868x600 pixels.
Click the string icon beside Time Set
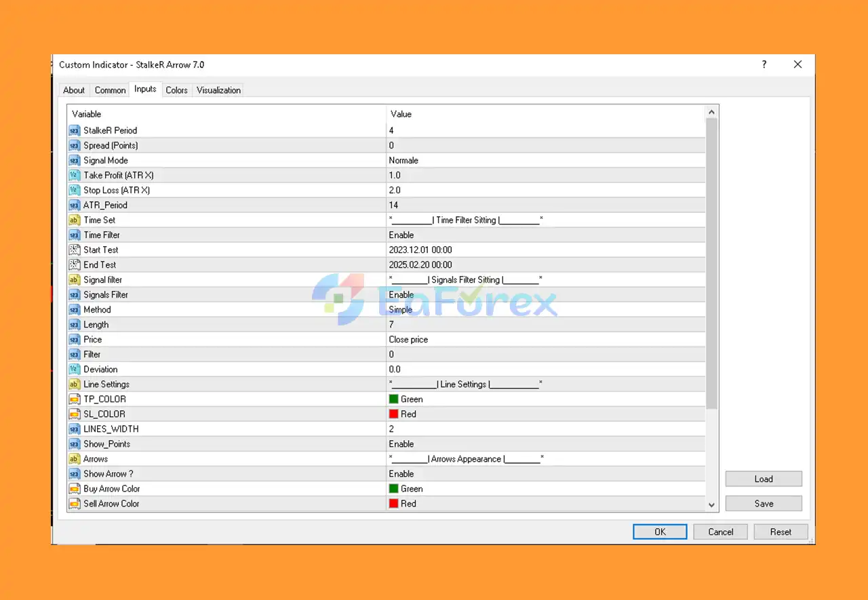click(x=75, y=220)
